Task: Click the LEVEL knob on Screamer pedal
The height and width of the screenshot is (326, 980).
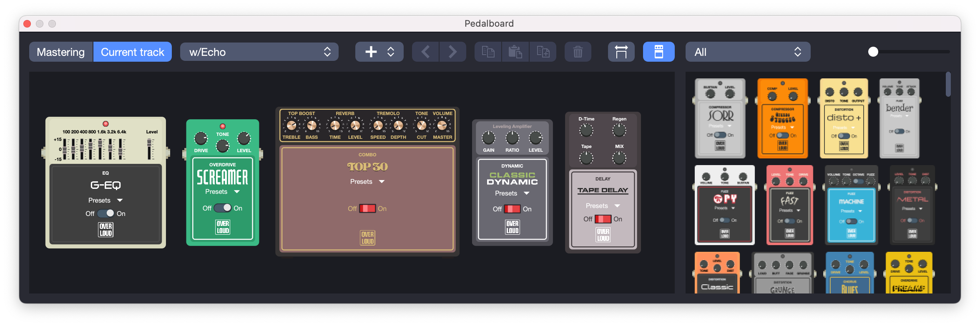Action: [244, 138]
